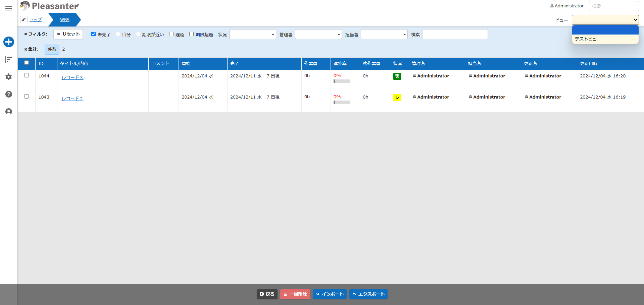This screenshot has height=305, width=644.
Task: Enable the 遅延 filter checkbox
Action: [171, 34]
